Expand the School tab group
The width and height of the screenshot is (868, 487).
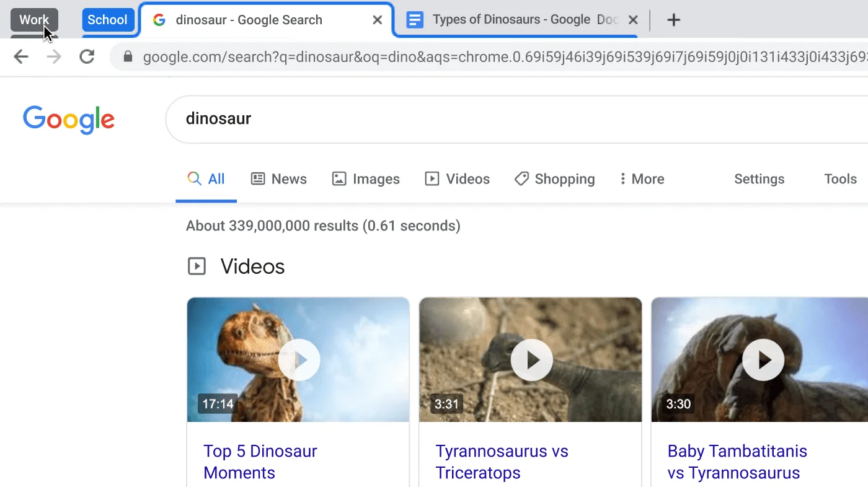coord(108,19)
